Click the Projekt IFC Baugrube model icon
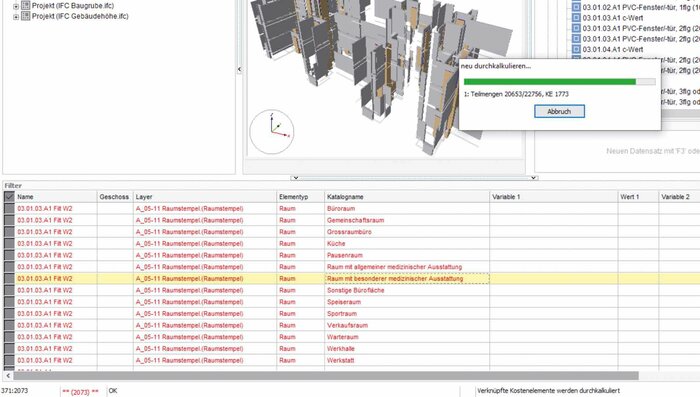This screenshot has width=700, height=397. pos(25,5)
